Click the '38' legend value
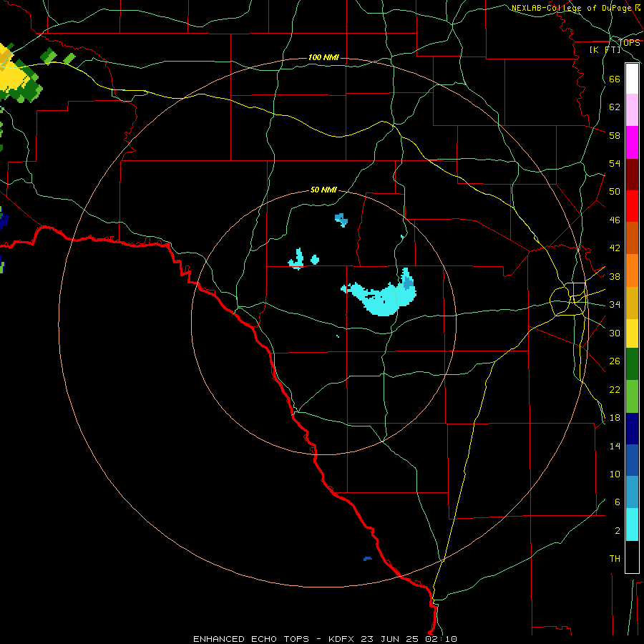 (x=615, y=276)
